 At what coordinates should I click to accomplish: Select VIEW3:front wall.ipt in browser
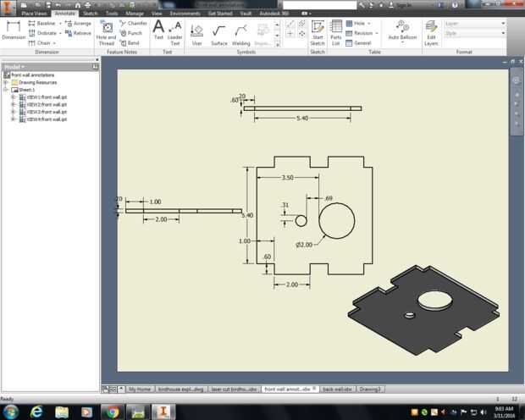click(x=47, y=112)
